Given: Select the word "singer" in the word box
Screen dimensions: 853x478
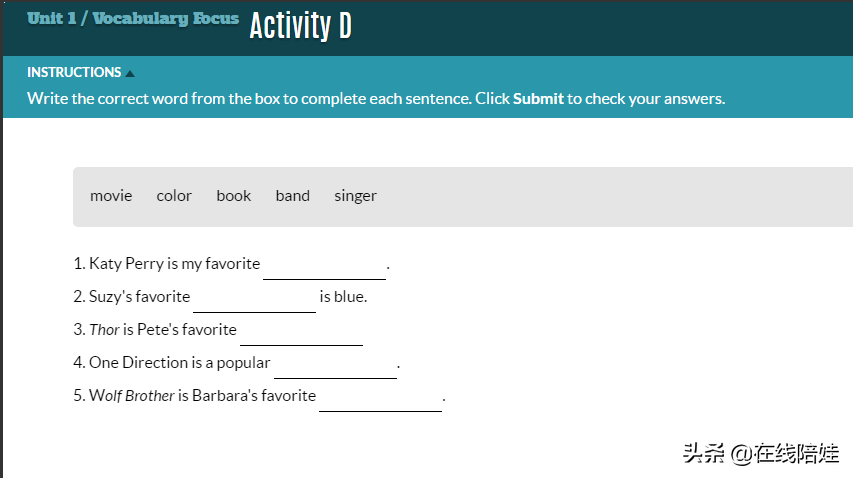Looking at the screenshot, I should coord(355,196).
